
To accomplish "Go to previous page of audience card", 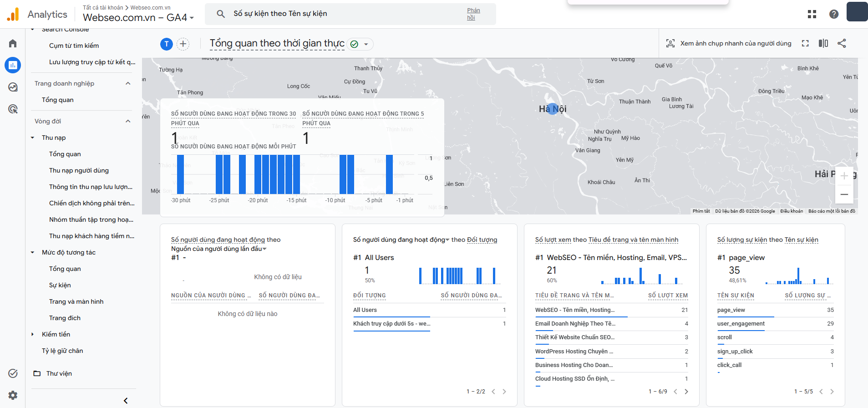I will click(493, 392).
